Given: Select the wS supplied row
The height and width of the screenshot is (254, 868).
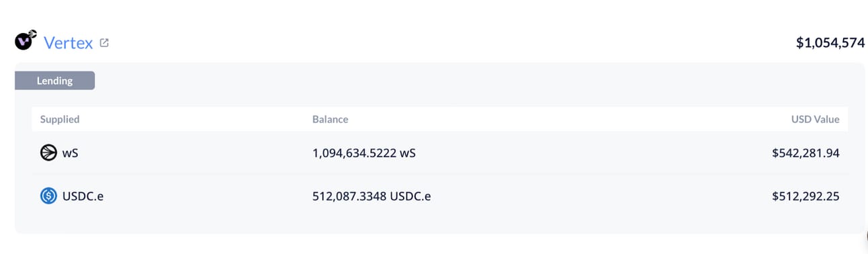Looking at the screenshot, I should (440, 153).
